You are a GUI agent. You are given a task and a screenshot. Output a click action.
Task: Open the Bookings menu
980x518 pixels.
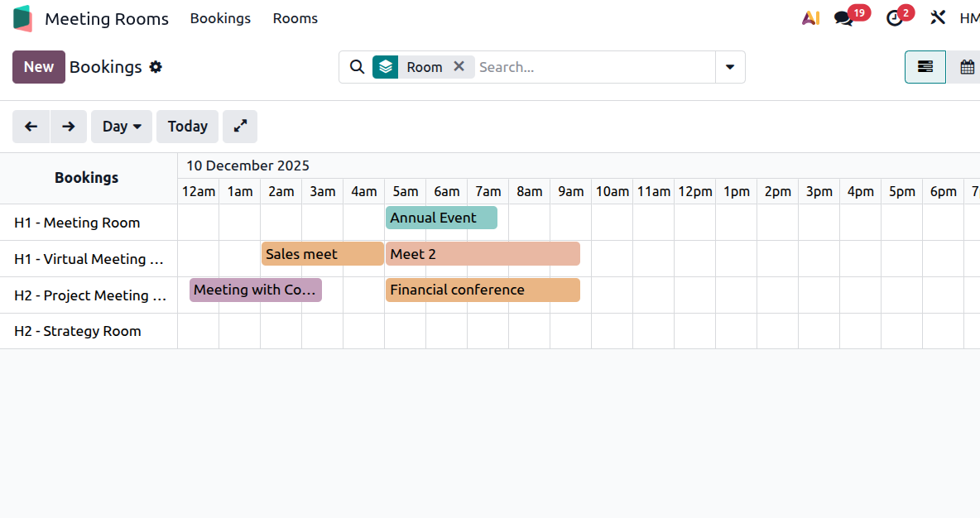point(220,18)
